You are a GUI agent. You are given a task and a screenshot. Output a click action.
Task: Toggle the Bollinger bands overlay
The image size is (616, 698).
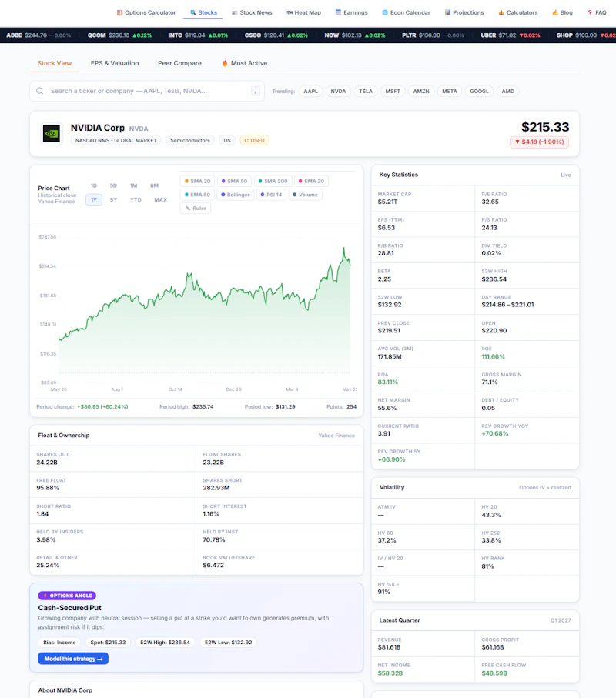[236, 195]
